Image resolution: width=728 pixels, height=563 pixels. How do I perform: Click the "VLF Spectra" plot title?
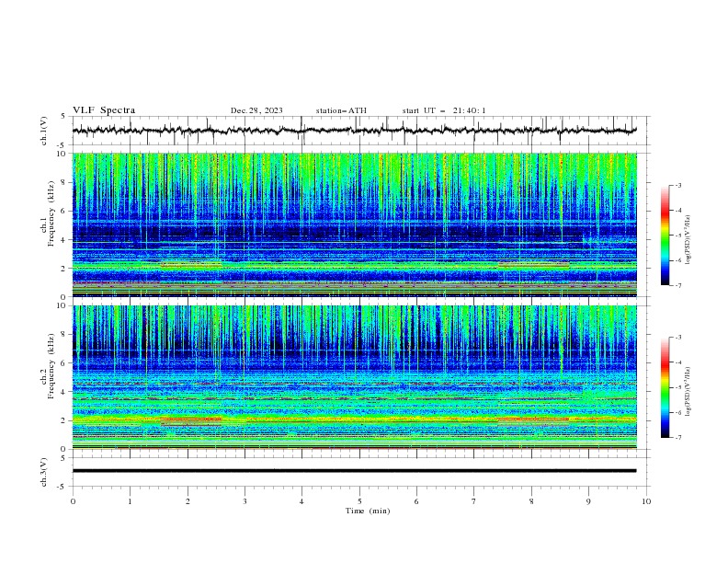click(104, 110)
